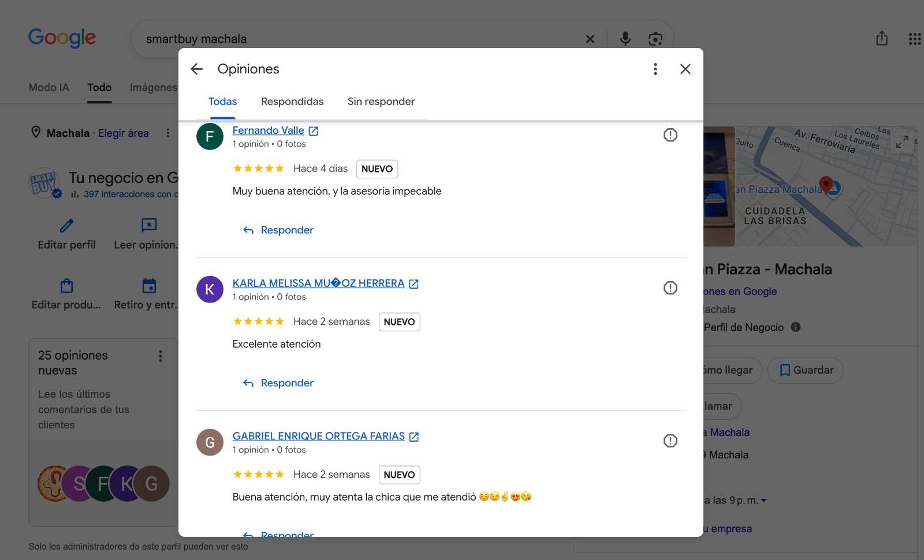924x560 pixels.
Task: Open three-dot menu beside Elegir área
Action: (168, 133)
